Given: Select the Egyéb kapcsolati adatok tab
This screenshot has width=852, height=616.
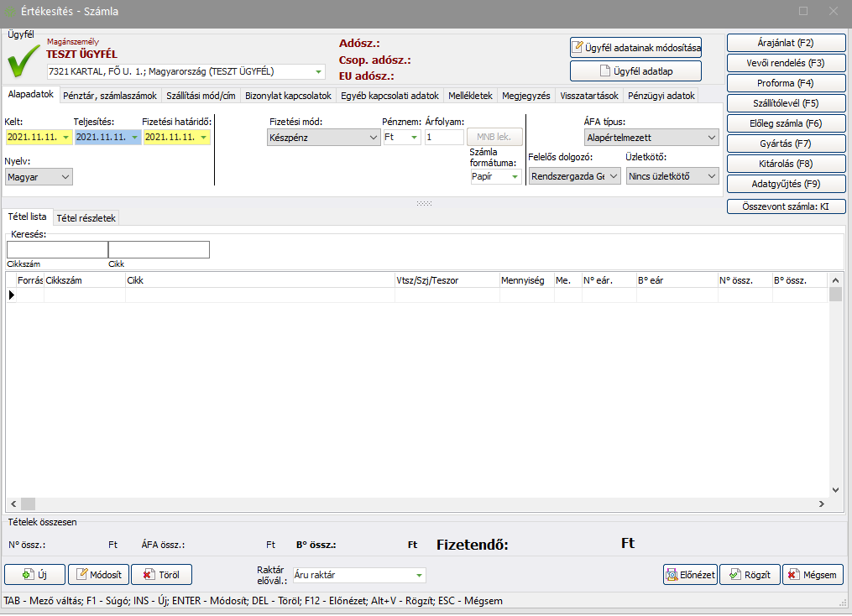Looking at the screenshot, I should [x=389, y=96].
